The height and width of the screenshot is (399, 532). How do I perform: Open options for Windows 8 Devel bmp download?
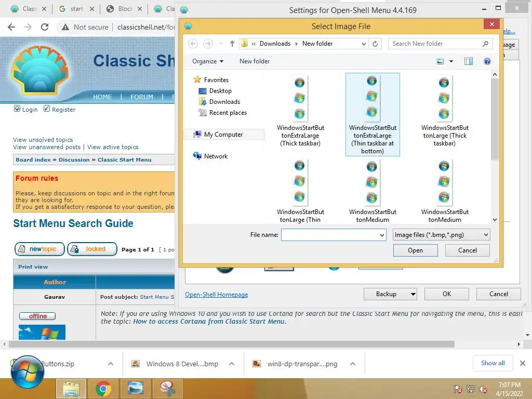(232, 364)
